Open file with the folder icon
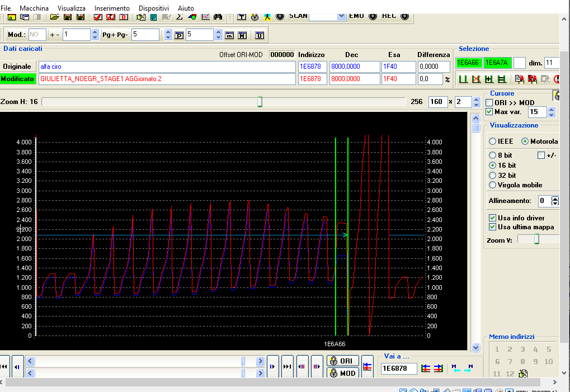Viewport: 570px width, 392px height. point(54,16)
